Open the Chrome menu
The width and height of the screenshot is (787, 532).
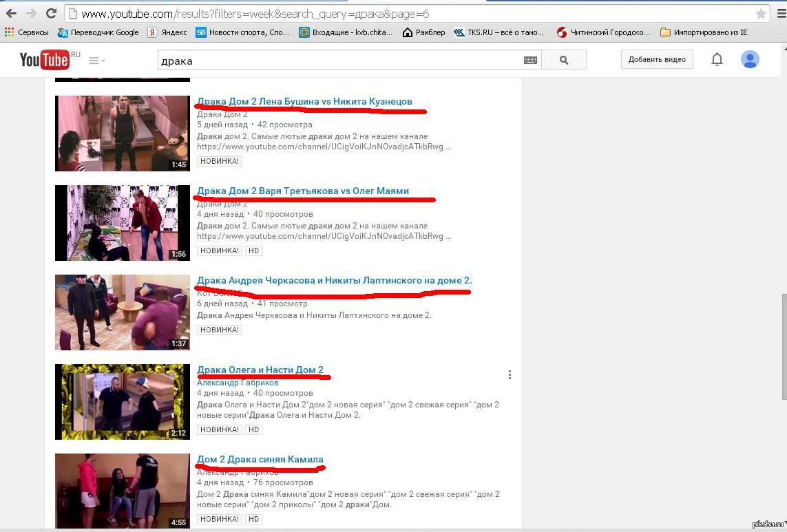[x=781, y=14]
